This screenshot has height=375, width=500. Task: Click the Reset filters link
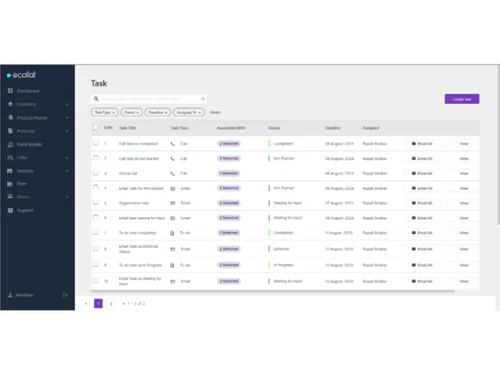pyautogui.click(x=215, y=112)
